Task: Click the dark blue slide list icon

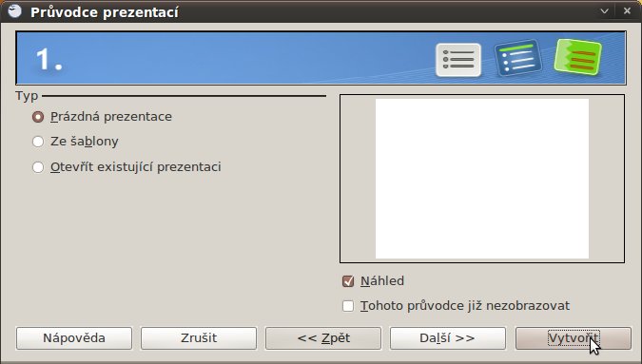Action: click(x=518, y=58)
